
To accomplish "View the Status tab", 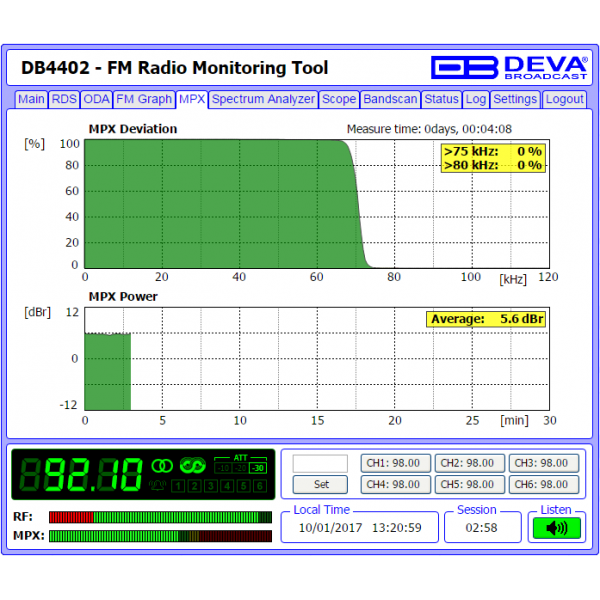I will point(442,99).
